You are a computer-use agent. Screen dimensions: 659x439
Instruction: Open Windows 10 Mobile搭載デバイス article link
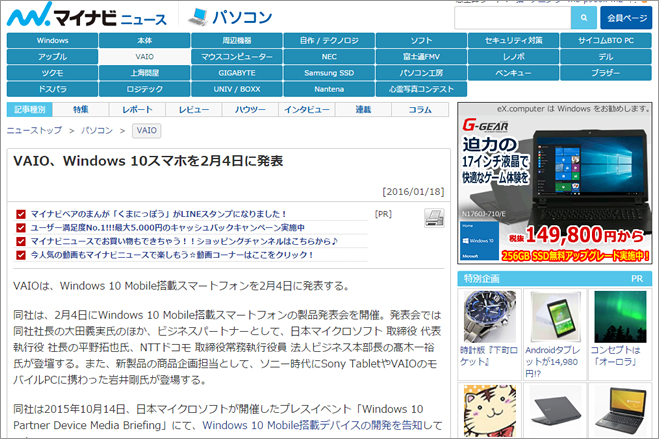[x=312, y=425]
